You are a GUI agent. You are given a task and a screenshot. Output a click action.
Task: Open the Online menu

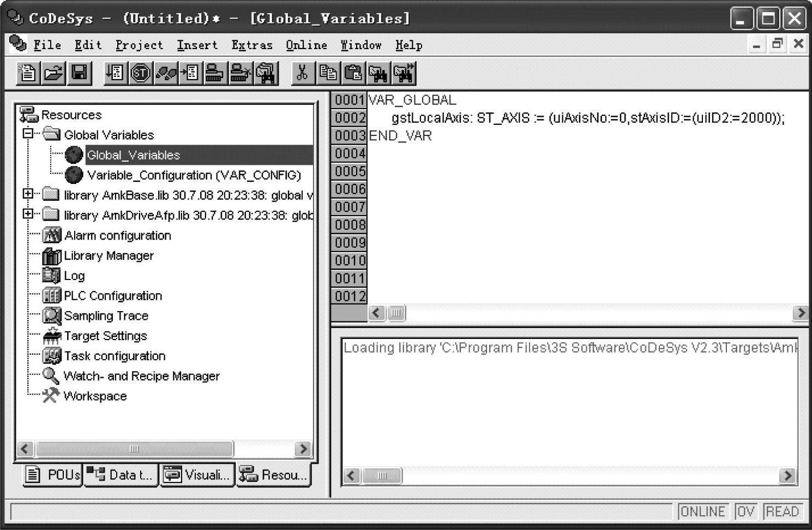[306, 45]
